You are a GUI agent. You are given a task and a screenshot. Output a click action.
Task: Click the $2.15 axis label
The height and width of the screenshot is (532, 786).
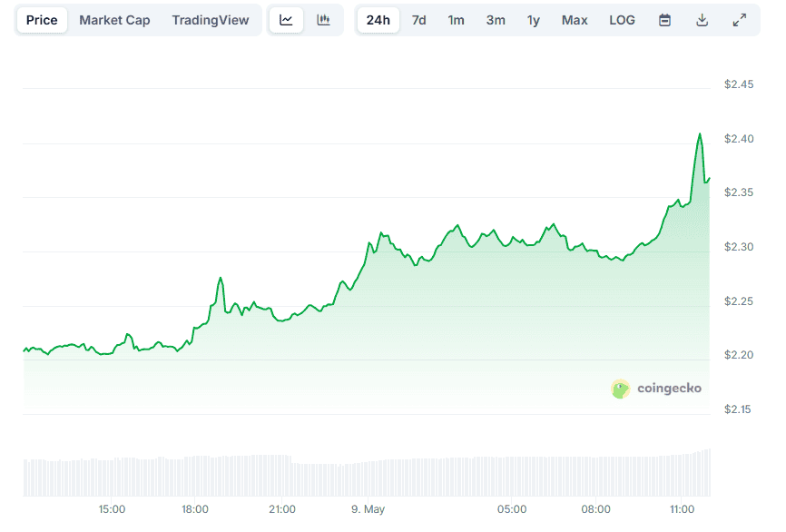click(x=738, y=409)
